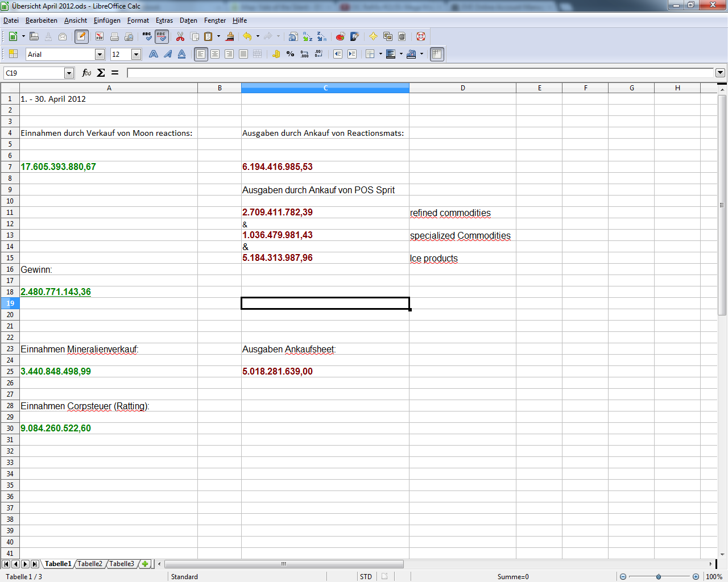Screen dimensions: 728x582
Task: Toggle Align Center Horizontally
Action: coord(215,54)
